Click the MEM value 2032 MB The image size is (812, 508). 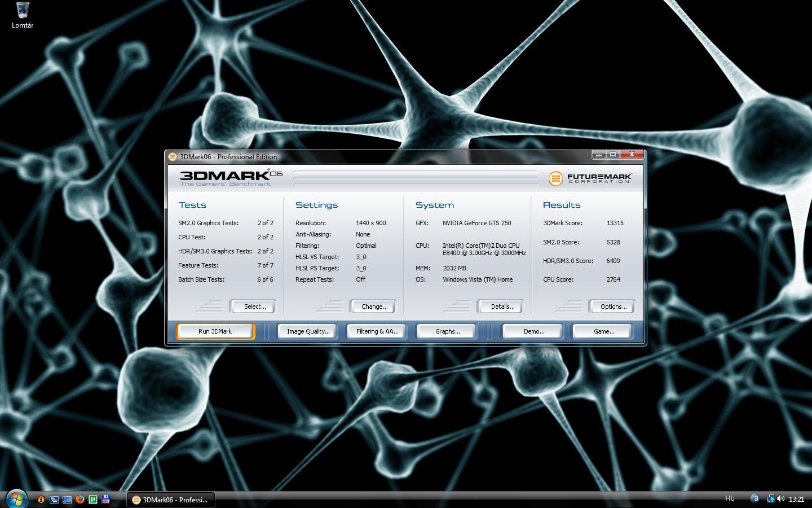(454, 268)
